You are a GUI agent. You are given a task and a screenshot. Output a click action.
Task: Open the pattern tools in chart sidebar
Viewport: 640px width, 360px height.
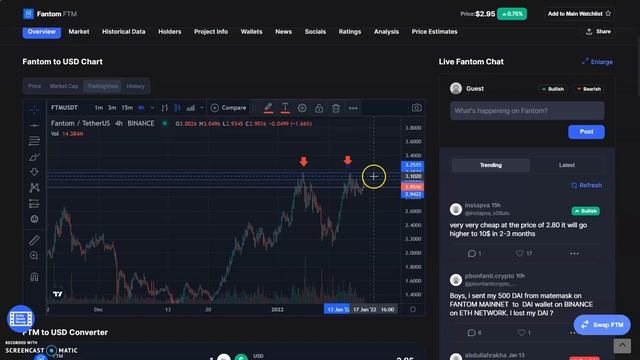34,188
